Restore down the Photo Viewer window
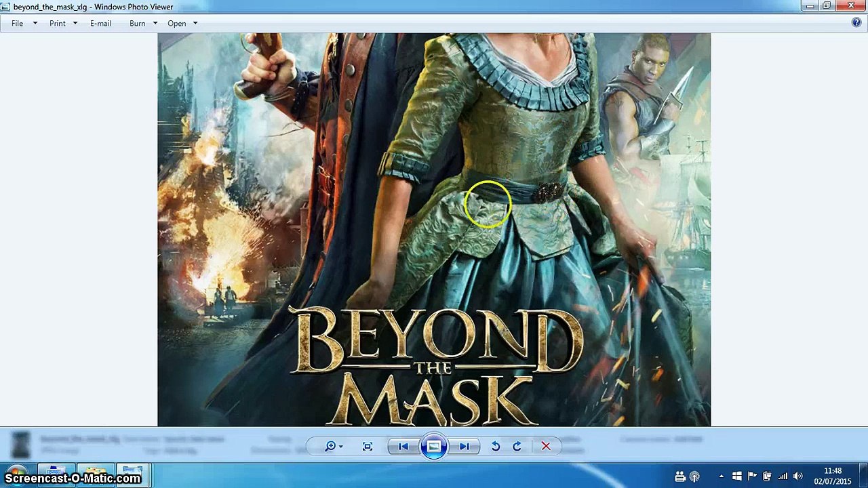The image size is (868, 488). click(x=827, y=6)
